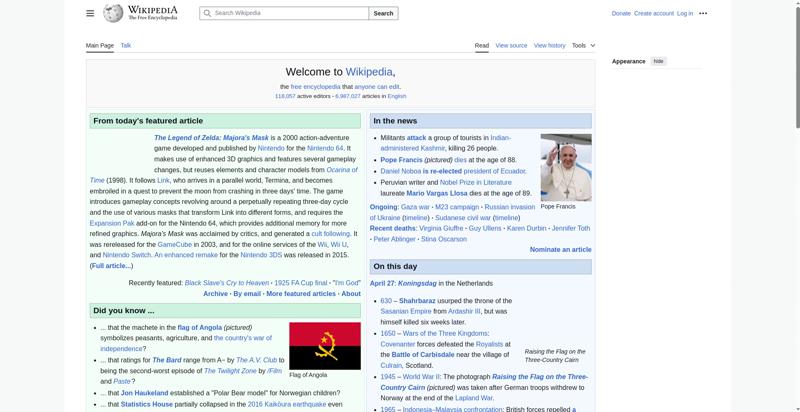This screenshot has width=800, height=412.
Task: Open the Talk tab
Action: (126, 45)
